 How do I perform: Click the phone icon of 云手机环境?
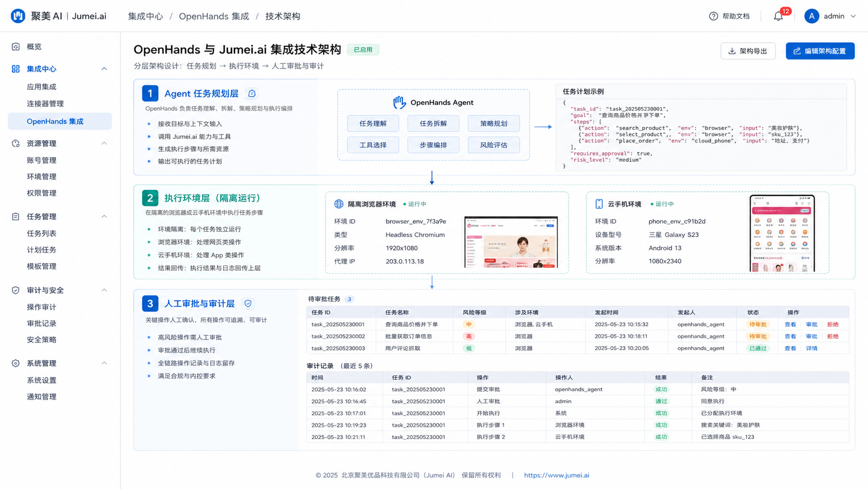[599, 204]
